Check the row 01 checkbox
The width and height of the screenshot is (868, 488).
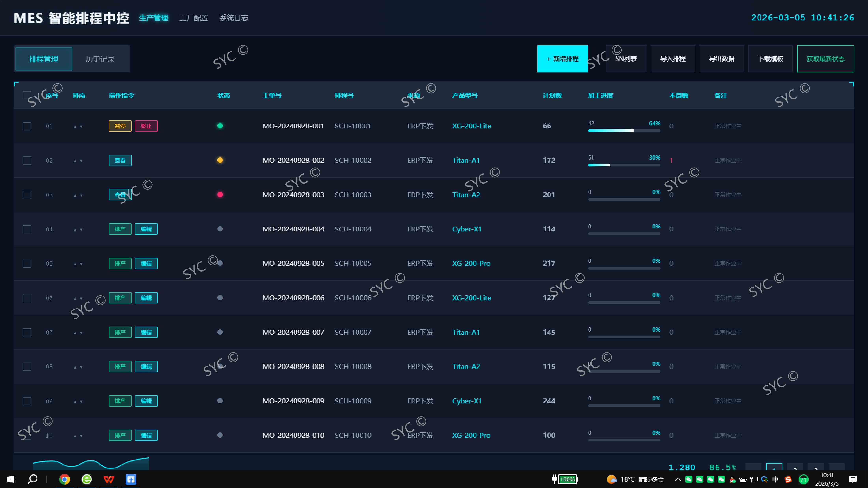pos(27,126)
